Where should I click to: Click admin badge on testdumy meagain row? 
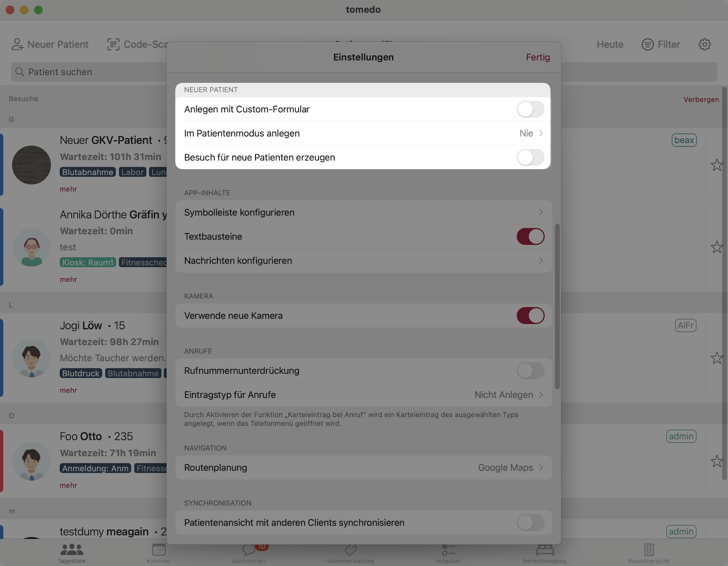(x=681, y=532)
